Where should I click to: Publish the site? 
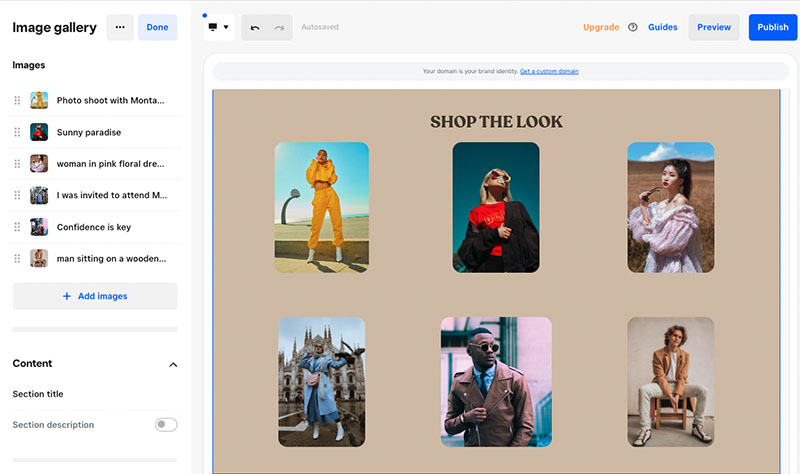[x=772, y=27]
